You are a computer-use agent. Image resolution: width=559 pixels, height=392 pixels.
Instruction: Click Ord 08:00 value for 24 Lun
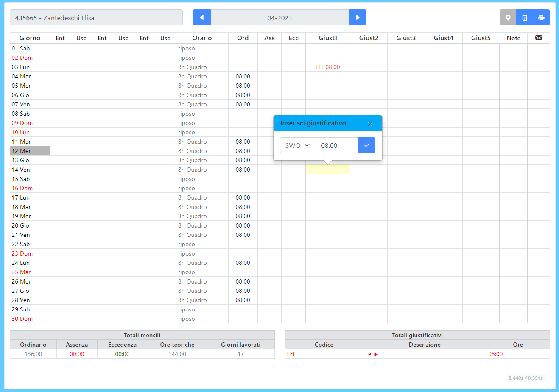pyautogui.click(x=243, y=263)
